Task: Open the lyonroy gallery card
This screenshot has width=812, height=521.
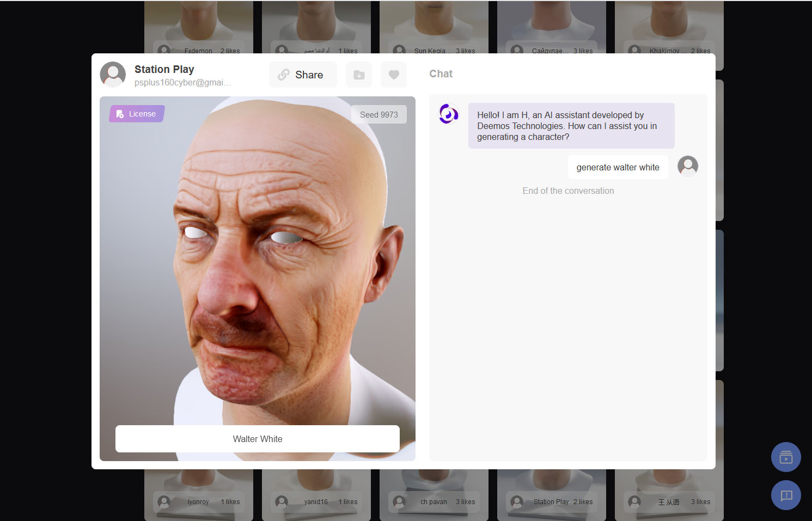Action: [199, 495]
